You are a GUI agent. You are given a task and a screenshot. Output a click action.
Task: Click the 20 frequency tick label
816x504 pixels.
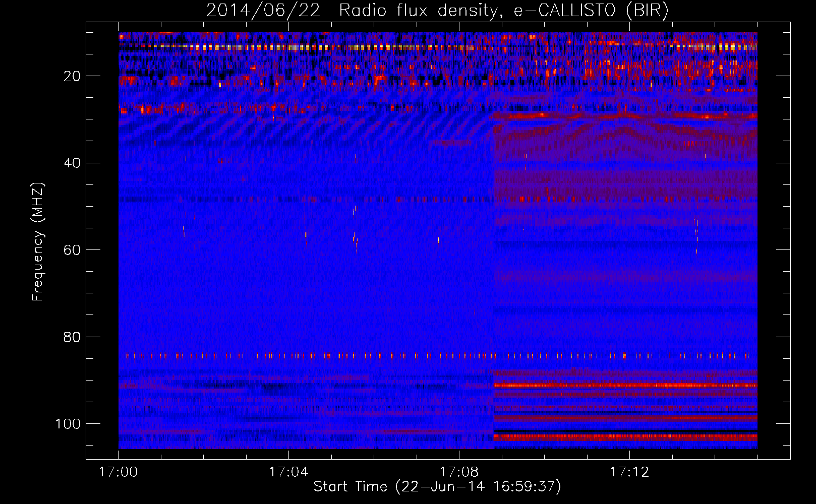(72, 76)
